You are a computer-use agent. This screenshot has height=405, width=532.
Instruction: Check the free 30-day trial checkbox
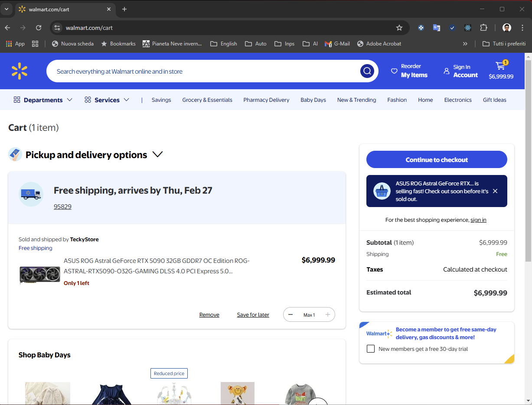371,349
